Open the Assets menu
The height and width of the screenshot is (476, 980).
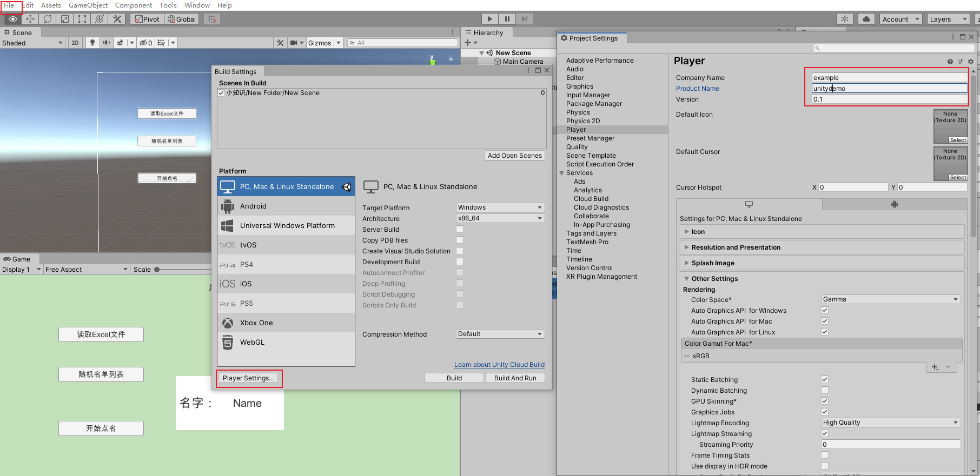[x=51, y=5]
